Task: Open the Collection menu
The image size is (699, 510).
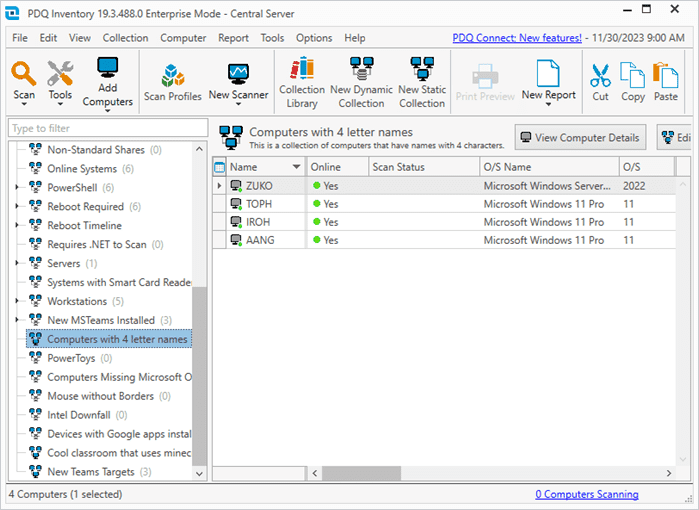Action: [125, 38]
